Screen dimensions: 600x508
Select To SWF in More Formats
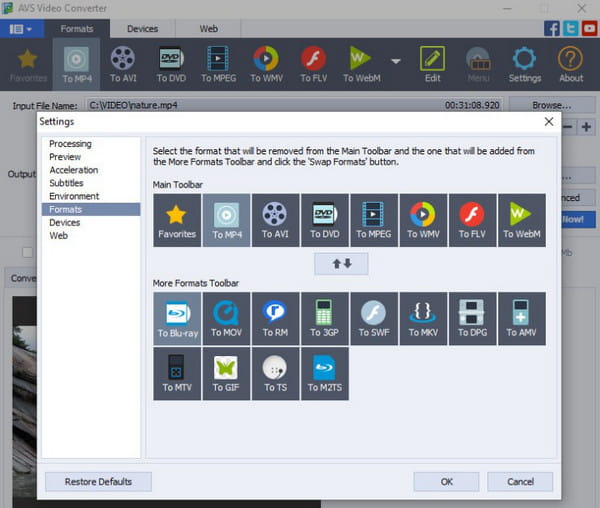374,319
